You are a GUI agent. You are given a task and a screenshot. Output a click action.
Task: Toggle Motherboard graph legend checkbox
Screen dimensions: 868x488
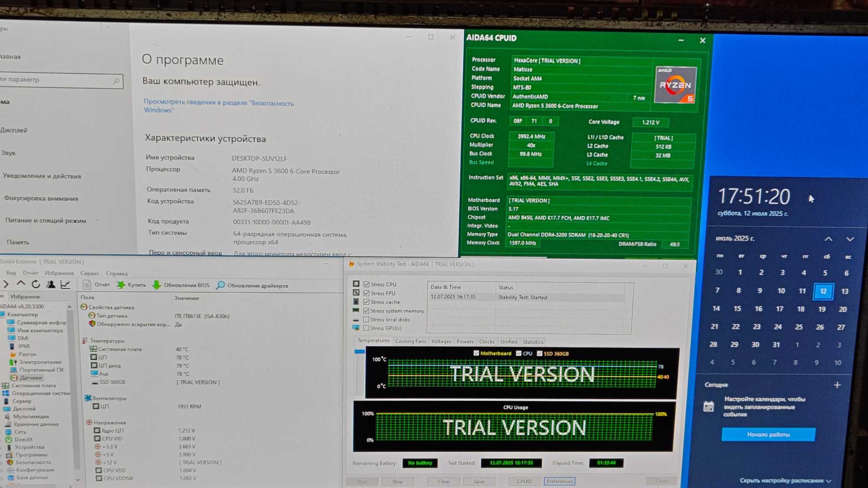476,353
